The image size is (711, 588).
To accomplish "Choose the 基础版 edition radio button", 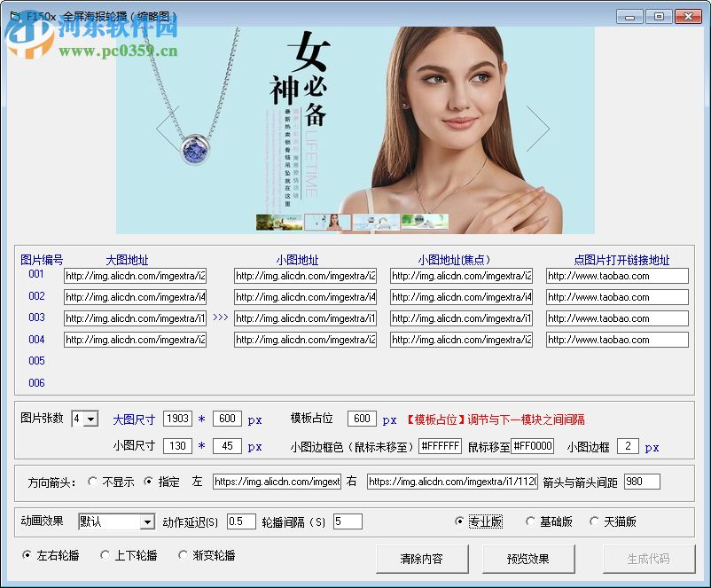I will 531,521.
